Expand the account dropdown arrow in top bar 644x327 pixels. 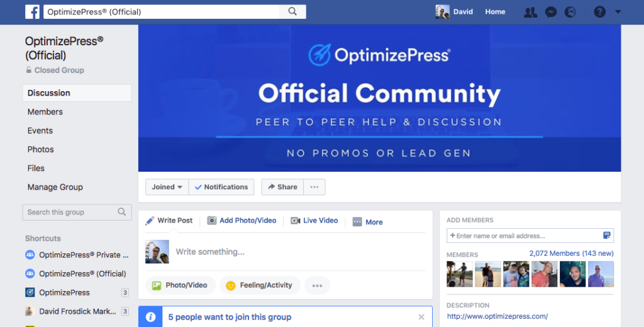(x=618, y=12)
